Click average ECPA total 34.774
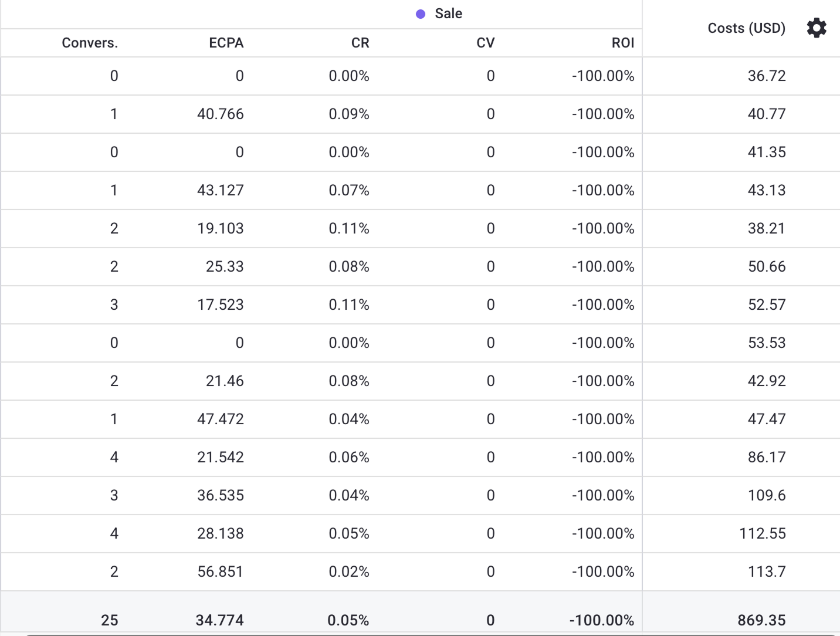This screenshot has width=840, height=636. [x=220, y=620]
